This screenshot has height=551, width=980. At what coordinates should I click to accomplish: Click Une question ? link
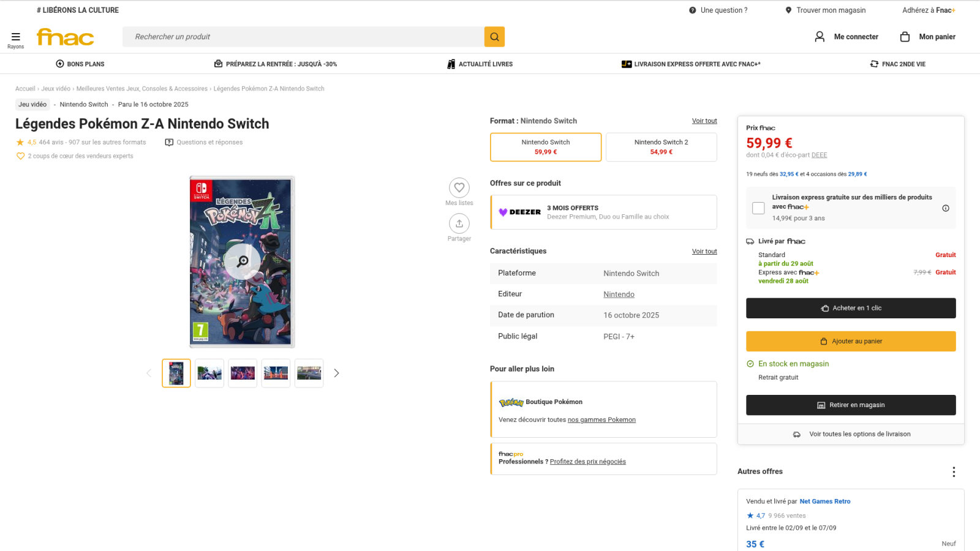(x=724, y=10)
